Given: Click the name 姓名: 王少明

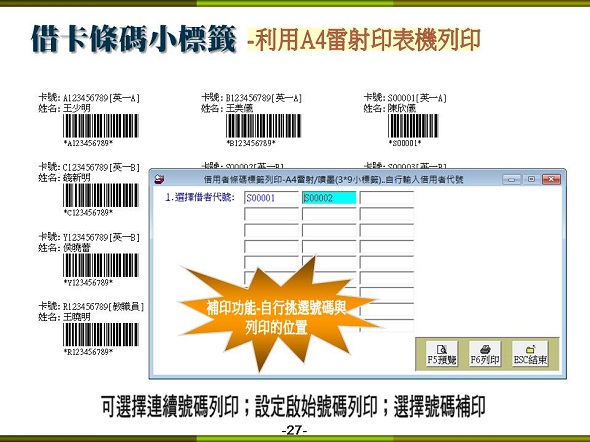Looking at the screenshot, I should click(64, 108).
